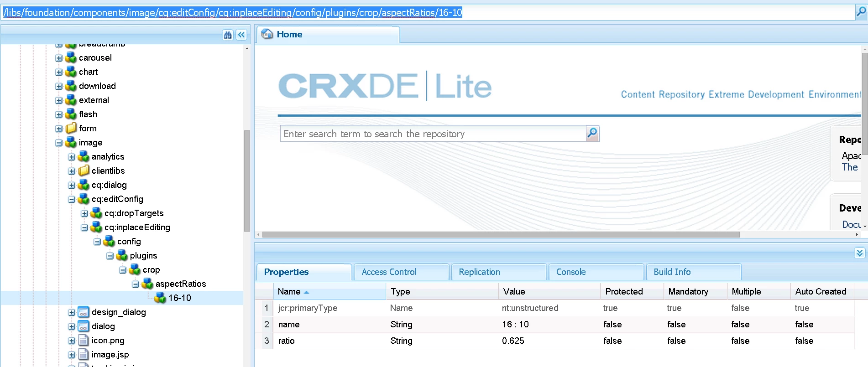
Task: Click the Value column header
Action: coord(549,291)
